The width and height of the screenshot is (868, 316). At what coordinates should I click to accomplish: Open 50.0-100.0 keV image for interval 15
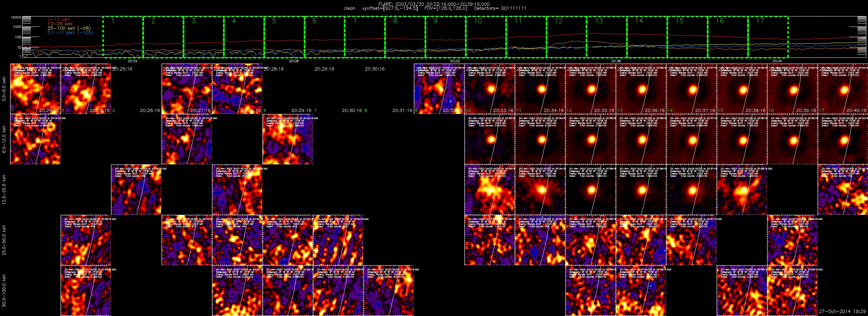pos(742,291)
